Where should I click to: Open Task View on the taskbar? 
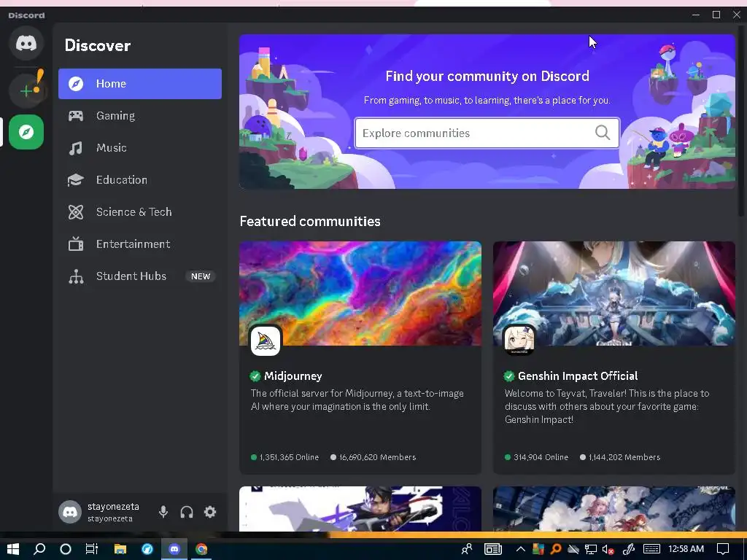click(x=91, y=549)
